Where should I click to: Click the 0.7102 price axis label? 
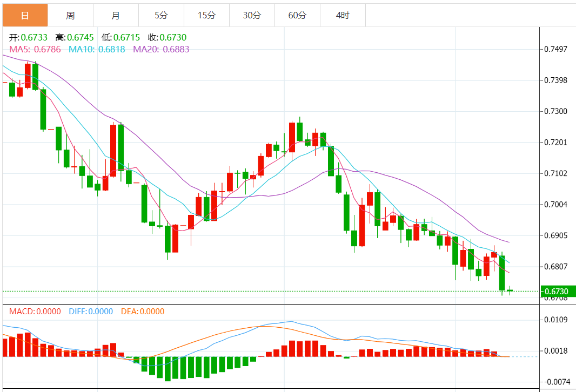556,173
